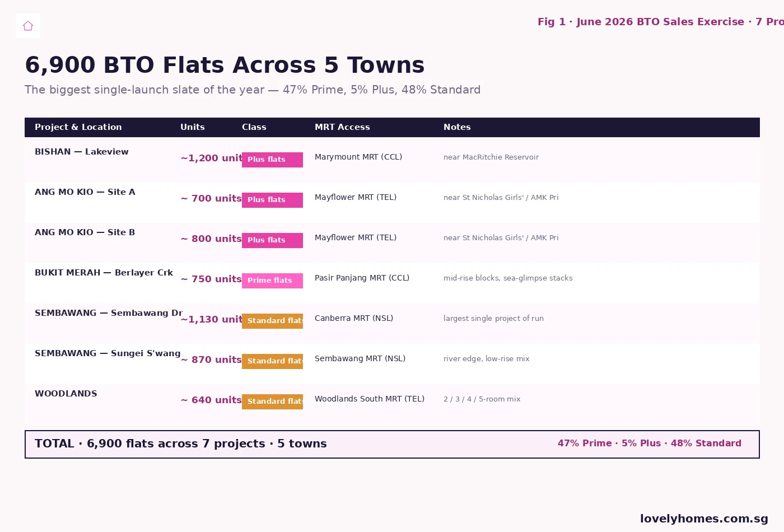Click the Fig 1 June 2026 BTO caption
Screen dimensions: 784x532
click(661, 22)
